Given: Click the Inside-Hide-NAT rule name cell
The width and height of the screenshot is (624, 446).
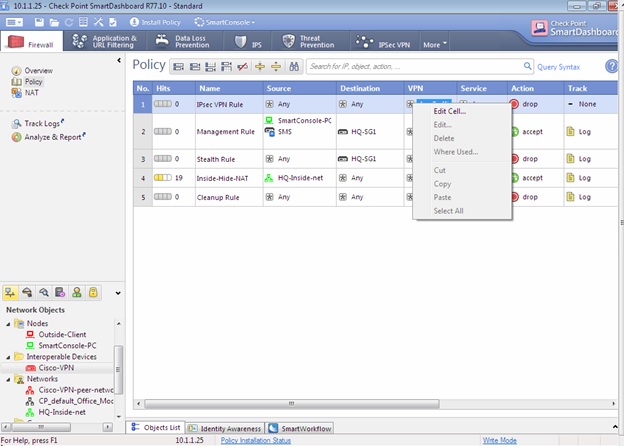Looking at the screenshot, I should tap(229, 178).
